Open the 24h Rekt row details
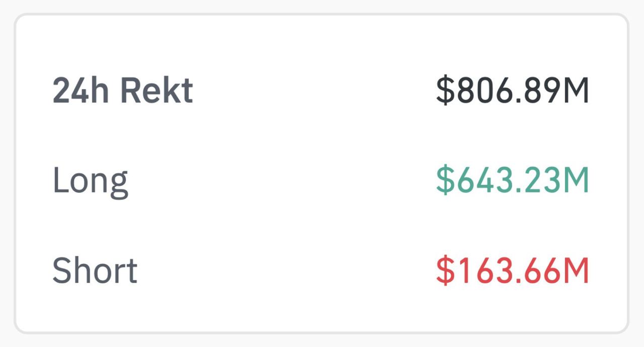Image resolution: width=644 pixels, height=347 pixels. [321, 91]
